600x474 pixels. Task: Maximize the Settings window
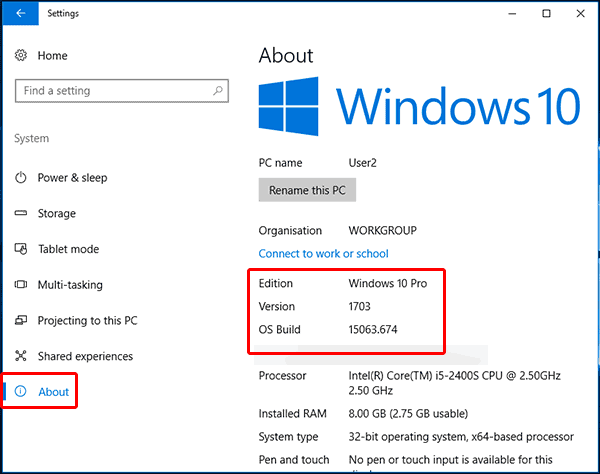point(546,14)
